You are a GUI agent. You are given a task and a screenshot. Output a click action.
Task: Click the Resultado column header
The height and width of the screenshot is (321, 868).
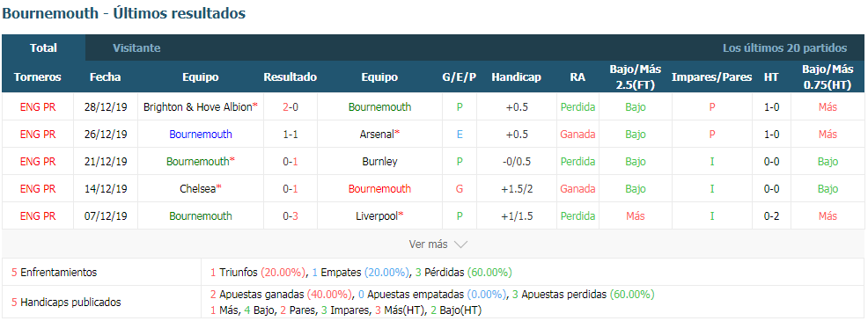point(291,77)
